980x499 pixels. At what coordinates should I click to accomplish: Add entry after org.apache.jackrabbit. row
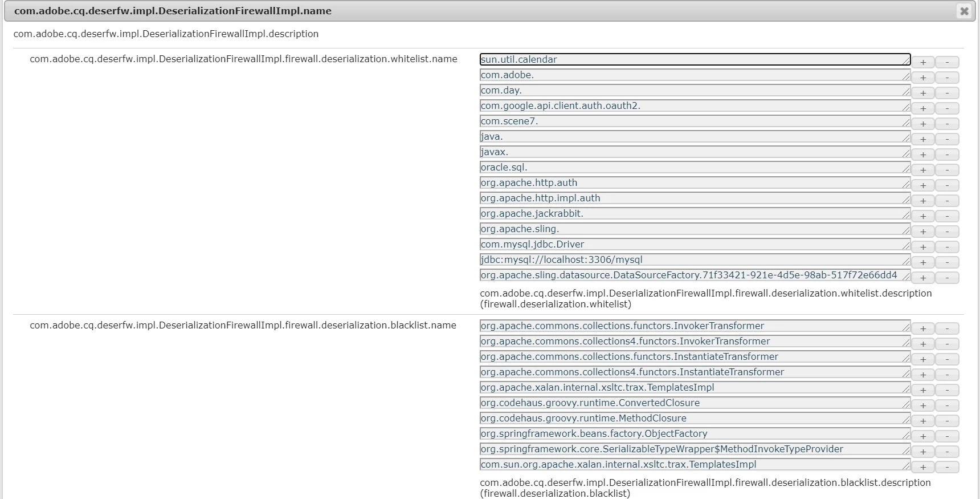tap(923, 216)
